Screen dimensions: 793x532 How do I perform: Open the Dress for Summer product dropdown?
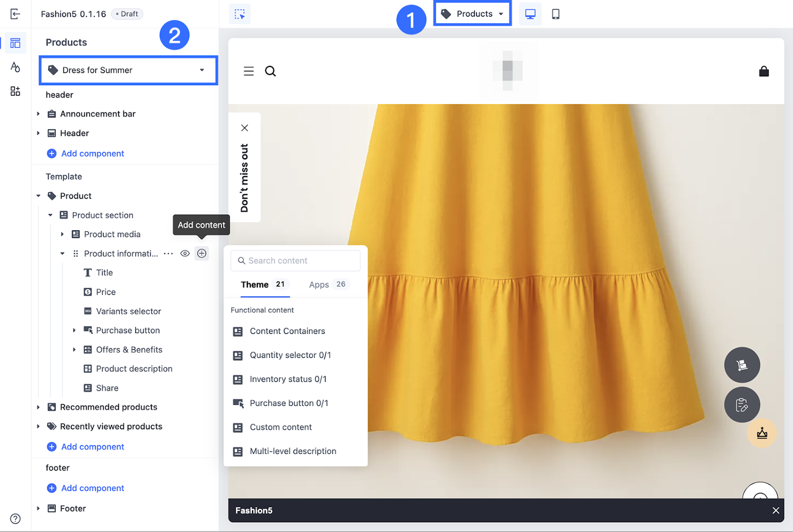(128, 70)
